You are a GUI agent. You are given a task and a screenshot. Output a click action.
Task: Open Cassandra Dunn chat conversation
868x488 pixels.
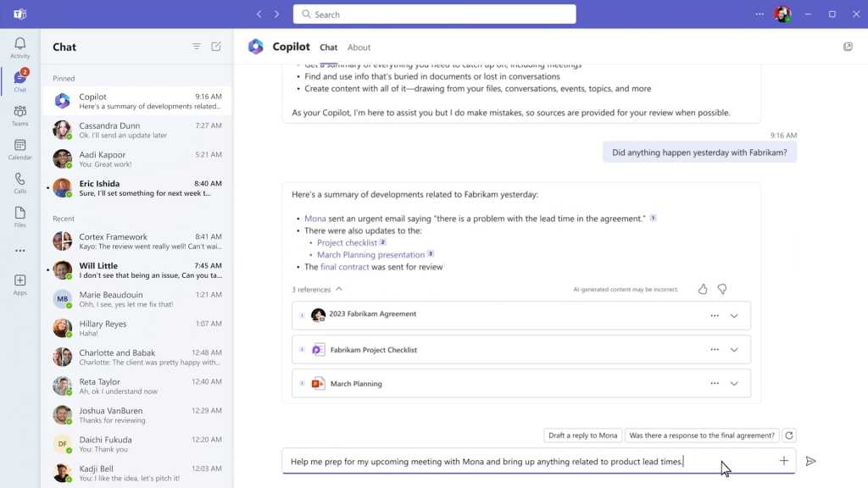137,130
